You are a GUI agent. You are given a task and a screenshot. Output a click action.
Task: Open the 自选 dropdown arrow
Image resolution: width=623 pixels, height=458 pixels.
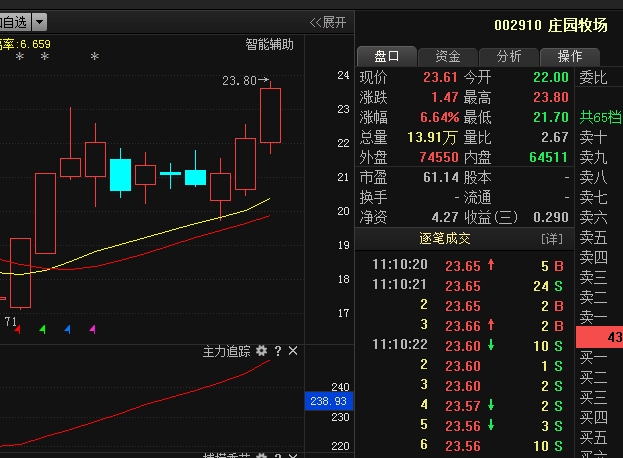39,22
